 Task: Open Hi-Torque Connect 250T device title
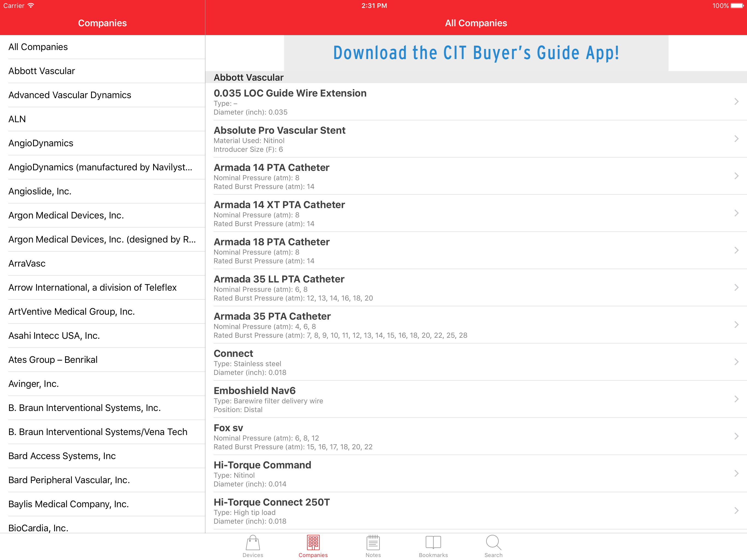click(x=272, y=502)
